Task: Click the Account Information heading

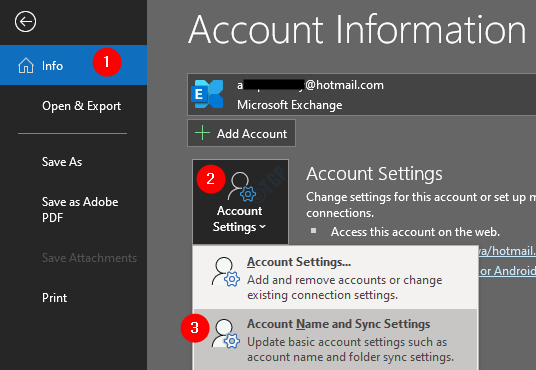Action: (357, 30)
